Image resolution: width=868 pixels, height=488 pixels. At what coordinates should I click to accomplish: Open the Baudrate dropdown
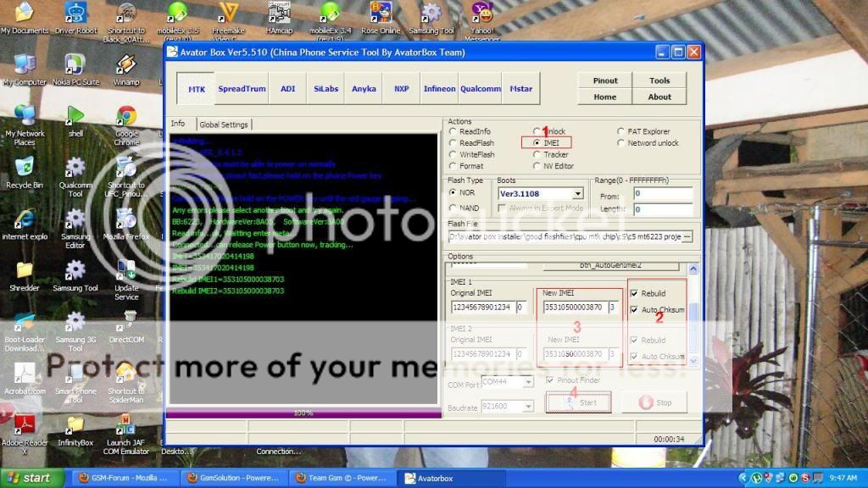528,408
